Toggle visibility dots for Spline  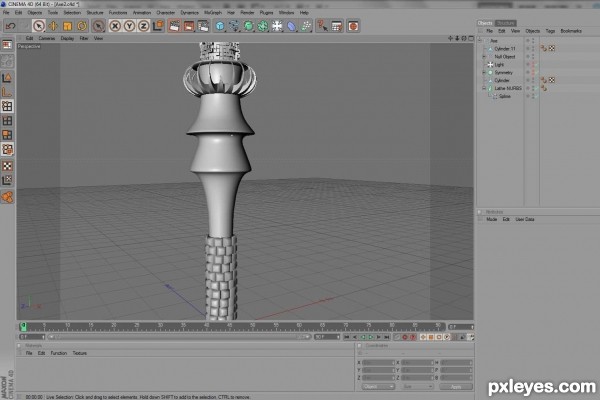coord(533,96)
